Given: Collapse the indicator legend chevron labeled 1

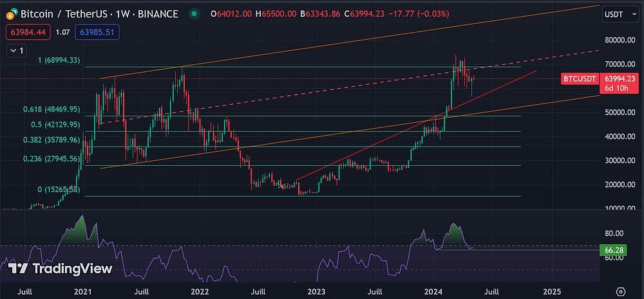Looking at the screenshot, I should coord(17,51).
